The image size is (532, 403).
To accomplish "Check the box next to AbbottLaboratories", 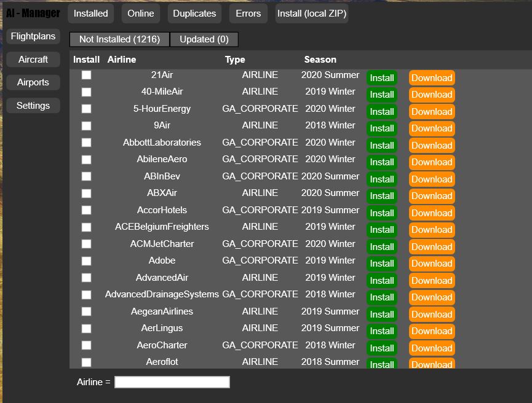I will [x=86, y=143].
